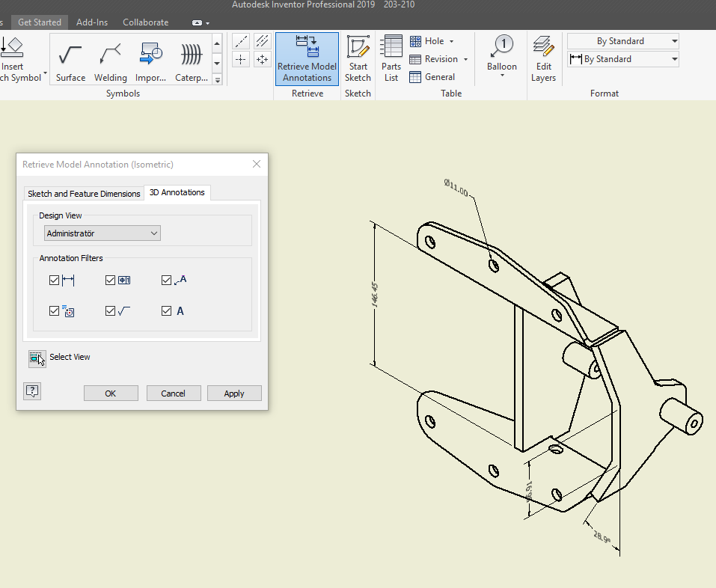Open the Caterpillar tool
Viewport: 716px width, 588px height.
point(190,59)
